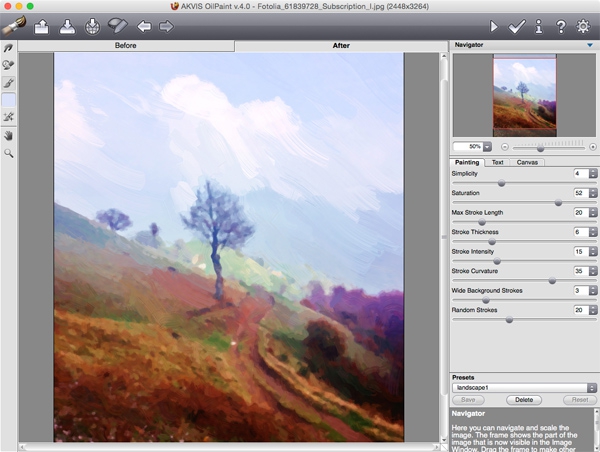Click the Simplicity value field
This screenshot has width=600, height=452.
[x=581, y=174]
